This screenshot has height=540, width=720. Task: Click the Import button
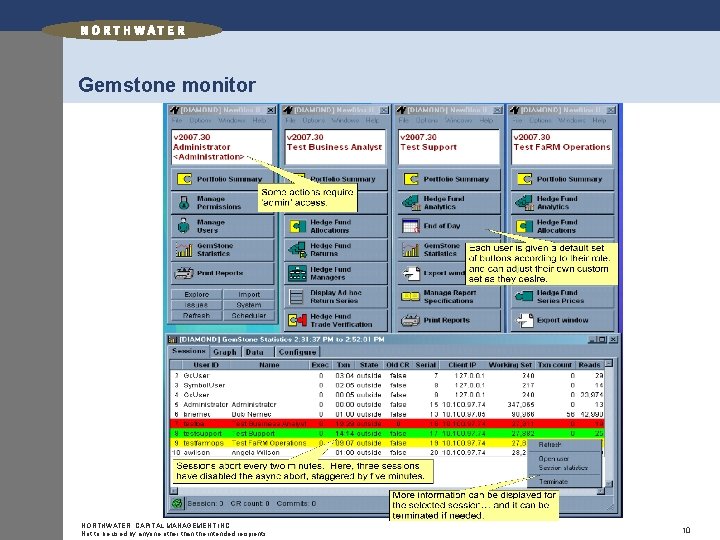pyautogui.click(x=249, y=294)
